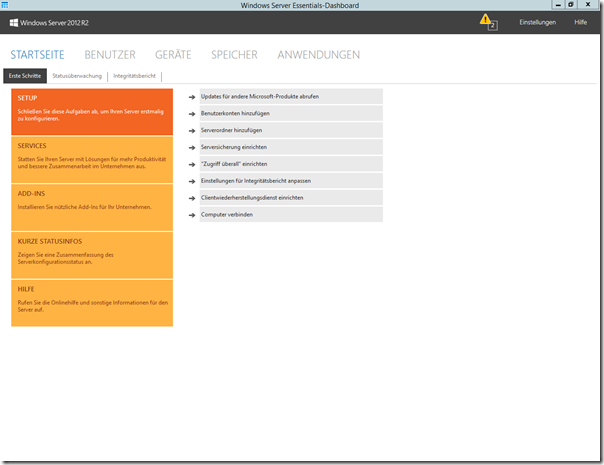Click arrow next to Einstellungen für Integritätsbericht
The image size is (604, 465).
click(x=192, y=181)
